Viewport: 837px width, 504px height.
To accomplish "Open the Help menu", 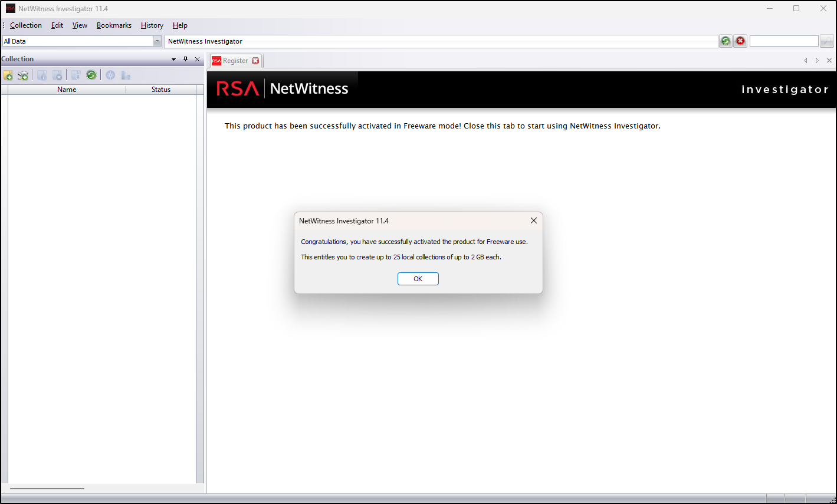I will (180, 25).
